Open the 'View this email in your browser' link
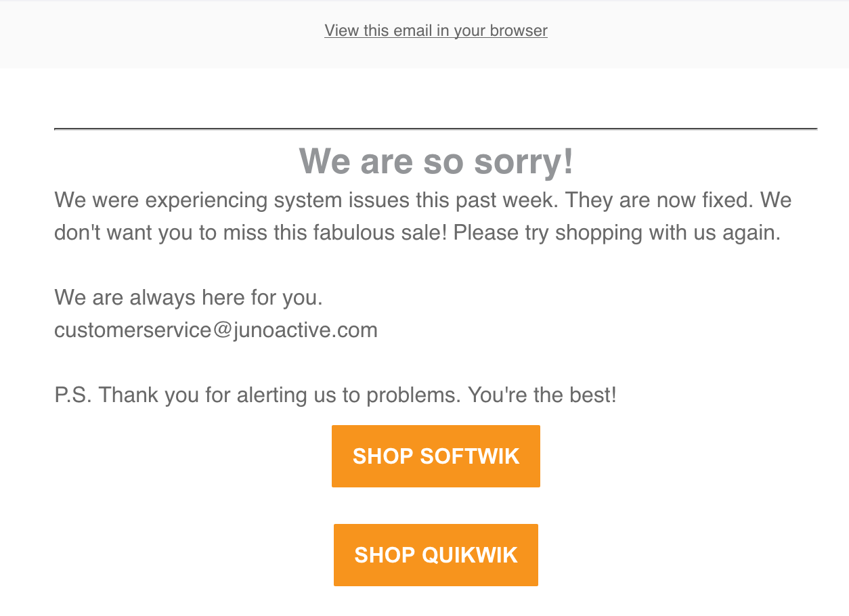The image size is (849, 616). tap(435, 30)
